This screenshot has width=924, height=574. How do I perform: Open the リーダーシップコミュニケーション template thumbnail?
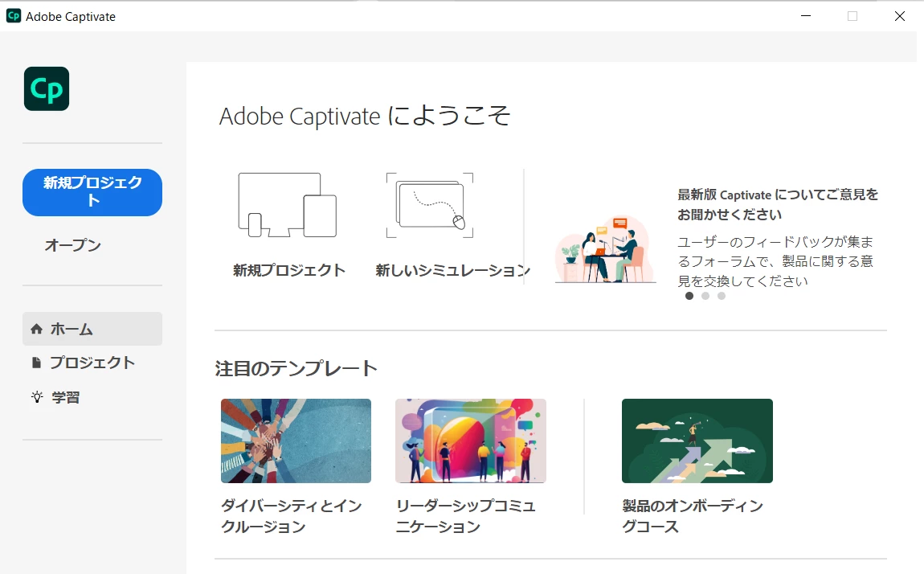coord(471,441)
